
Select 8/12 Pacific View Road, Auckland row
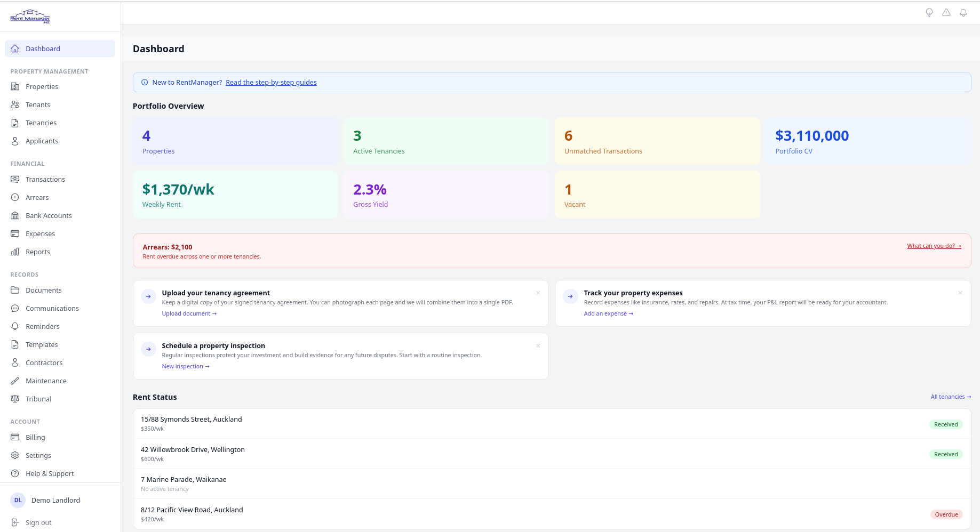(x=552, y=514)
